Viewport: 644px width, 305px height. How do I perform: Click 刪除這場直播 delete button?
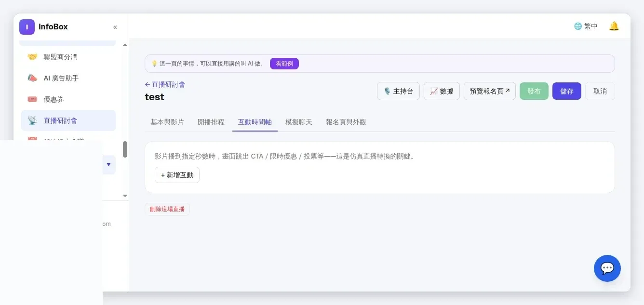coord(167,209)
